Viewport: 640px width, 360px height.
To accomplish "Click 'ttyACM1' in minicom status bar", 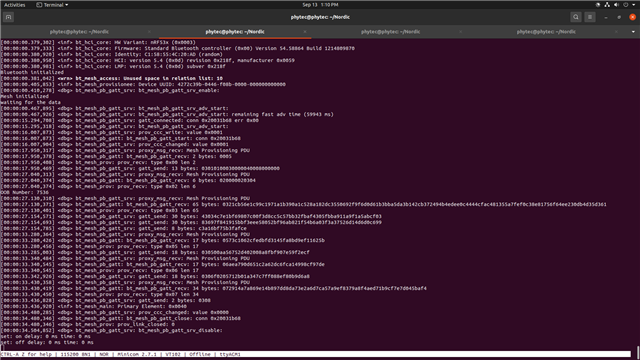I will 230,354.
